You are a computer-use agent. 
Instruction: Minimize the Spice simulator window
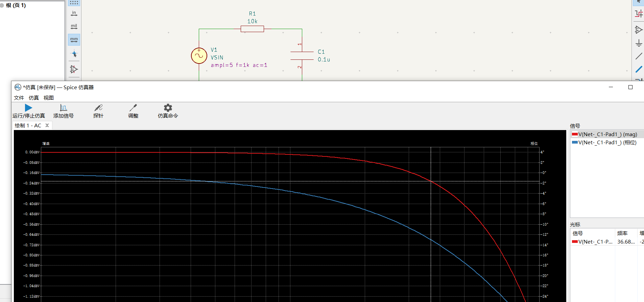click(611, 87)
